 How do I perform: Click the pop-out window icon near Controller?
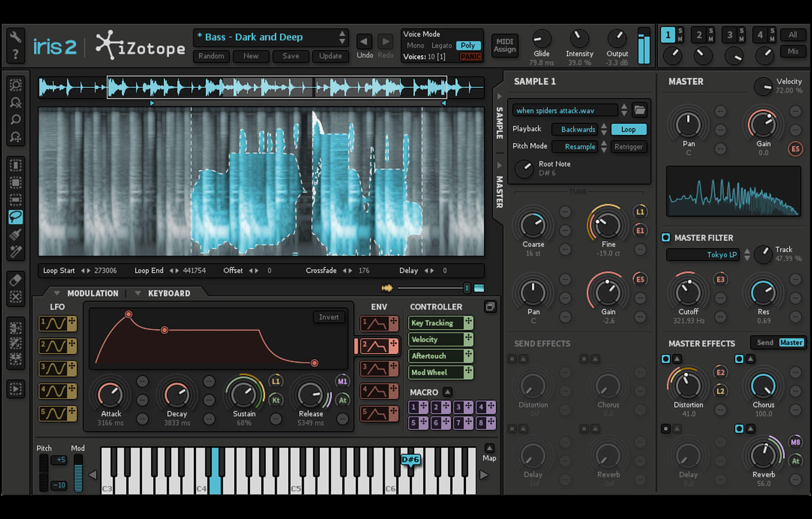coord(490,307)
